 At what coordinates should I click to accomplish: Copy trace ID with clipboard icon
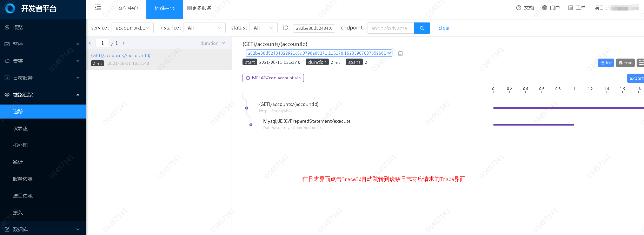tap(400, 54)
